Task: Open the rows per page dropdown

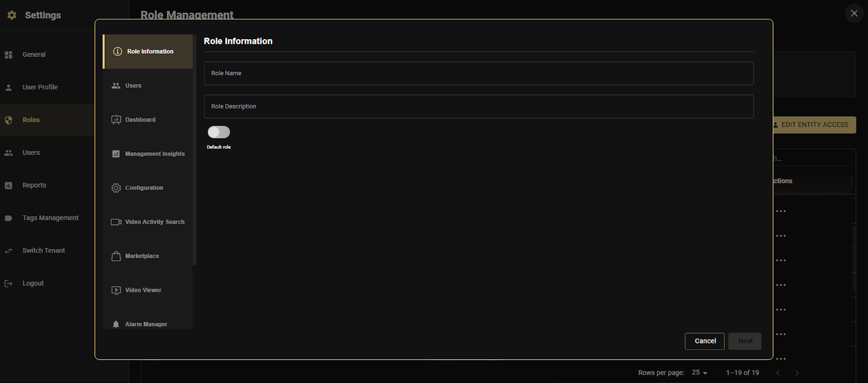Action: 699,373
